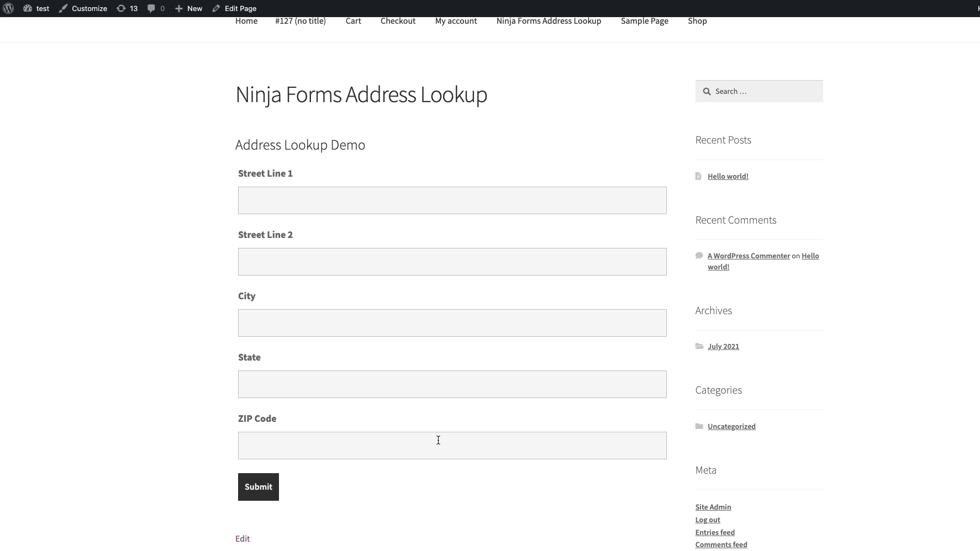Open comments via the speech bubble icon

coord(151,8)
